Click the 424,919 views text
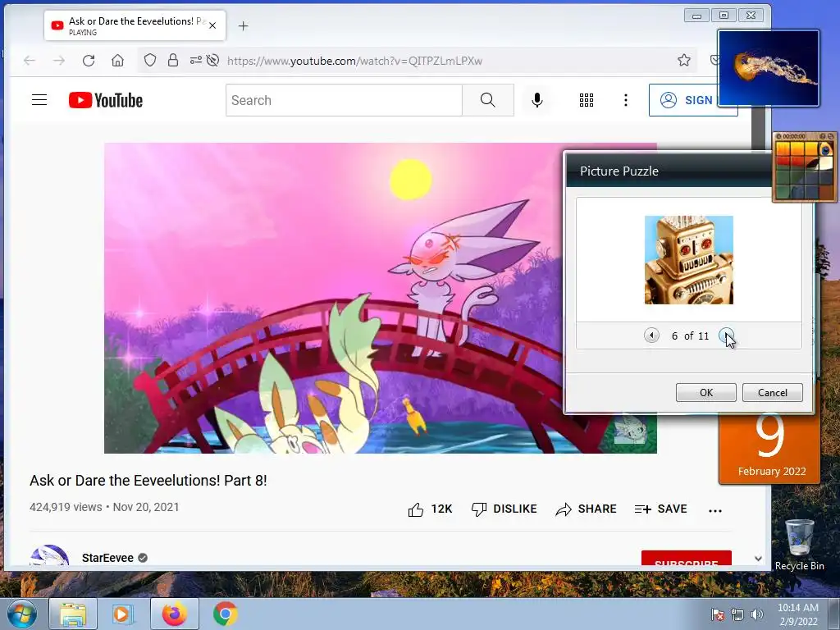The height and width of the screenshot is (630, 840). (x=66, y=507)
